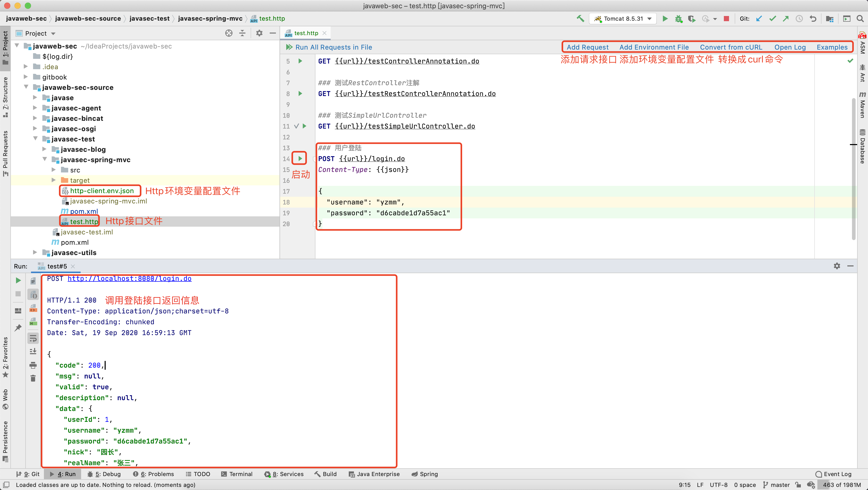Open the http-client.env.json file in tree
This screenshot has width=868, height=490.
tap(102, 191)
